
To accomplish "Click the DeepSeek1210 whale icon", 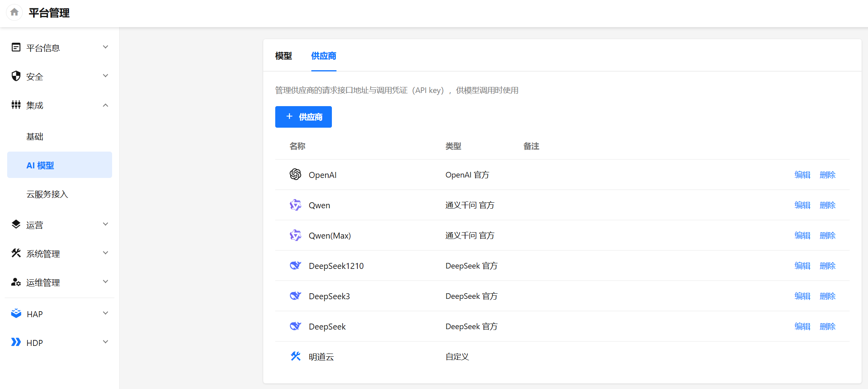I will [x=295, y=265].
